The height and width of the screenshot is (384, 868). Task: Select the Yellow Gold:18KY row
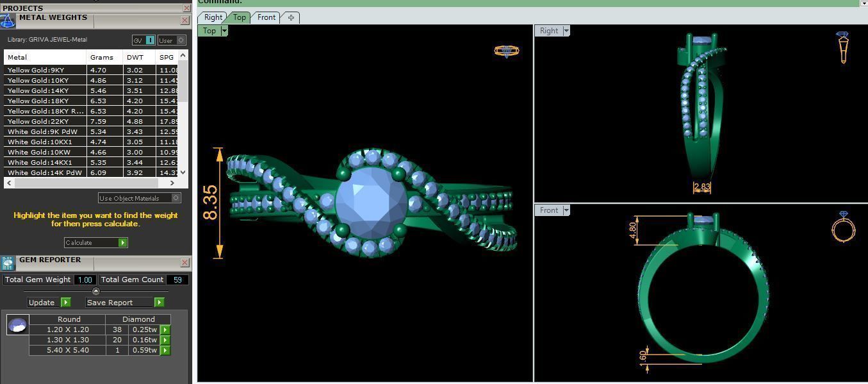point(91,101)
